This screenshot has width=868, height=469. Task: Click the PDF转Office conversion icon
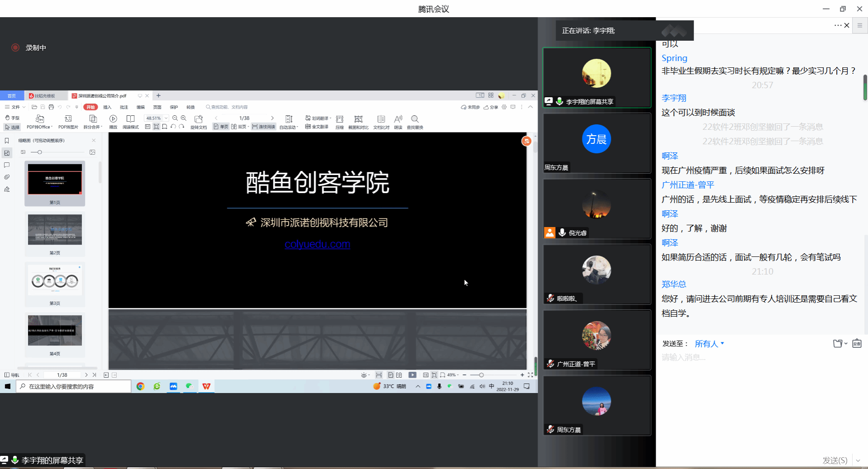(x=39, y=119)
